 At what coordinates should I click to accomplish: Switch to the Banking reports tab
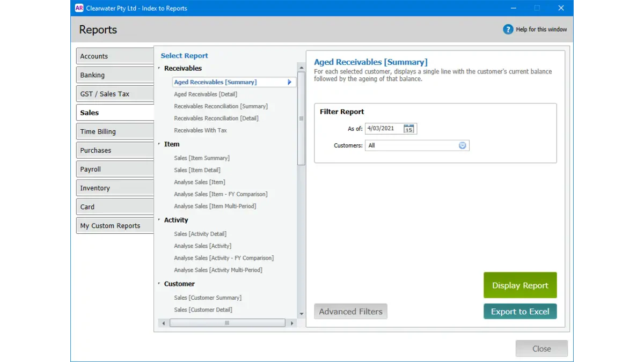click(x=115, y=75)
